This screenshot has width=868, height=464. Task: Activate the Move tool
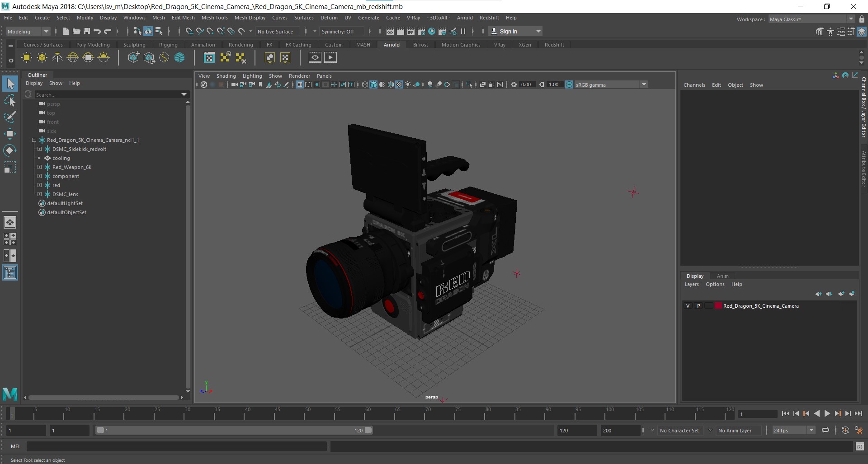10,133
